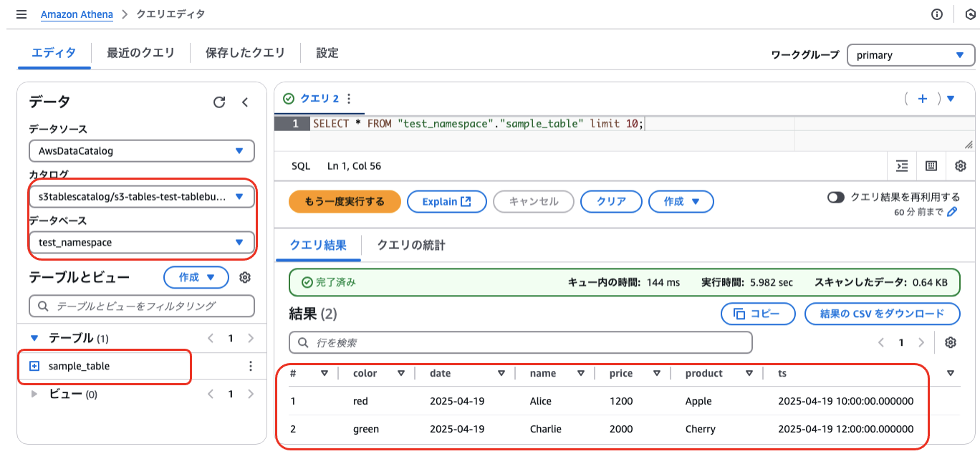Viewport: 980px width, 464px height.
Task: Open the 作成 dropdown beside テーブルとビュー
Action: 196,277
